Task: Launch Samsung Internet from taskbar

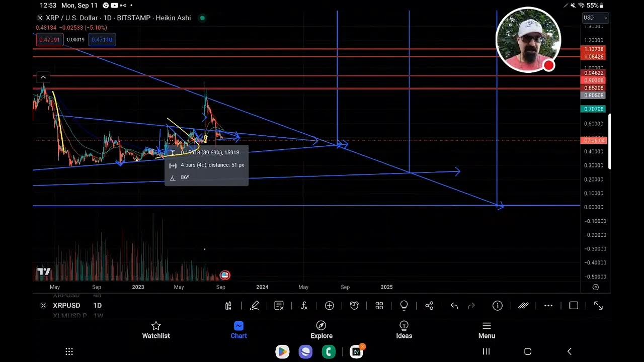Action: [305, 351]
